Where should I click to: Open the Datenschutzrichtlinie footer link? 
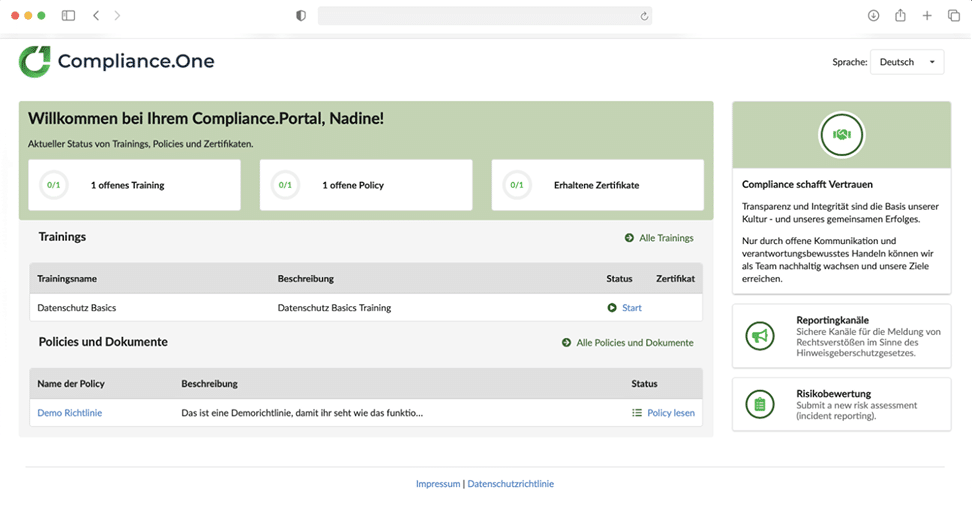(x=511, y=484)
